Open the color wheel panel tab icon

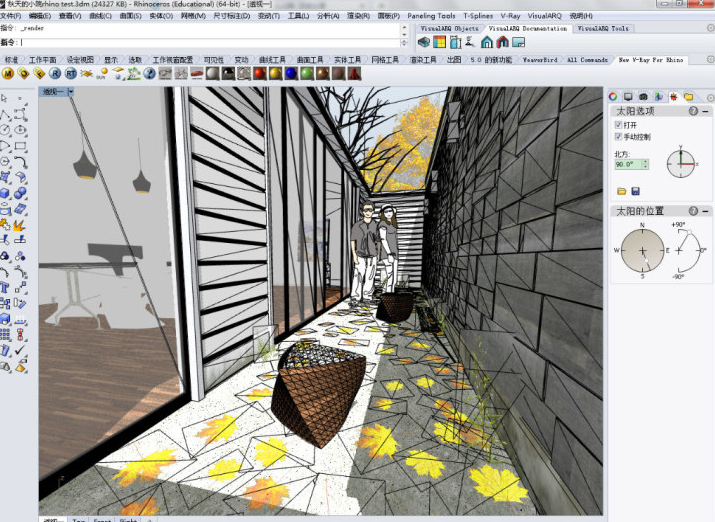pyautogui.click(x=614, y=96)
